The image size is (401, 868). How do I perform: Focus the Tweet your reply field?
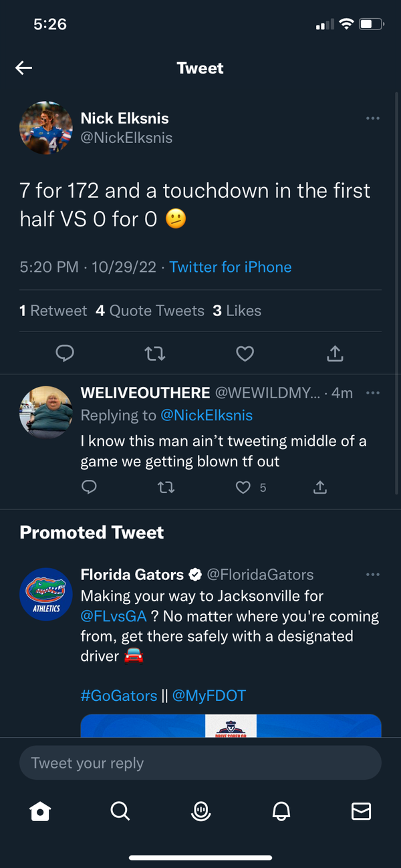(200, 763)
